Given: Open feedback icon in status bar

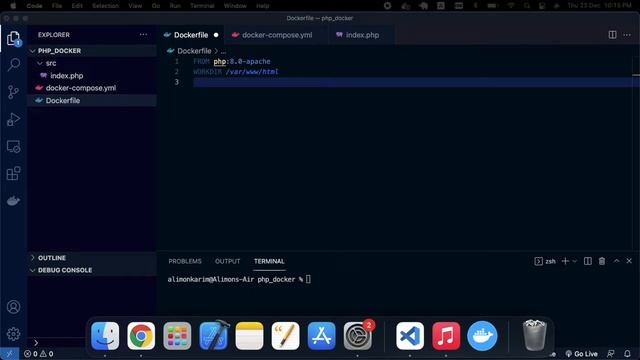Looking at the screenshot, I should [x=611, y=353].
